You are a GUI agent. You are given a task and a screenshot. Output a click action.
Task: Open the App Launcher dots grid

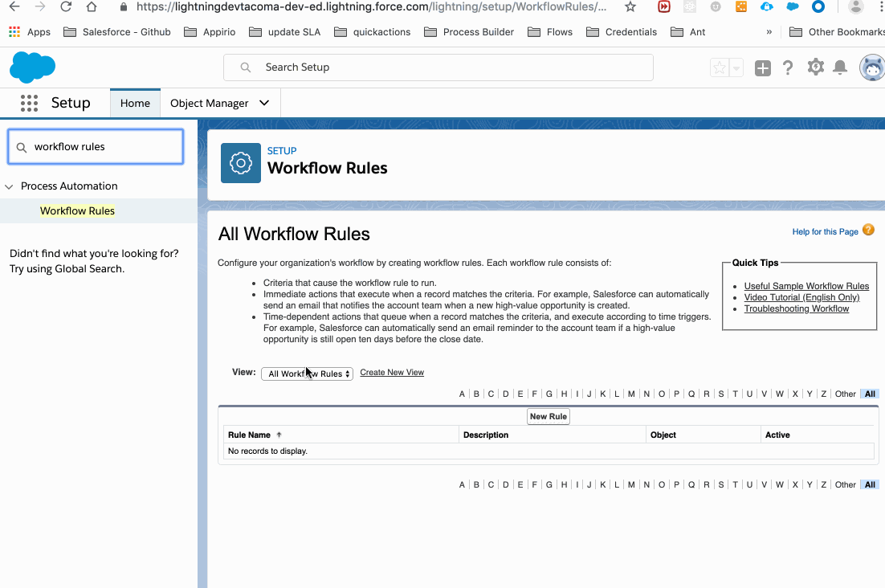point(30,104)
